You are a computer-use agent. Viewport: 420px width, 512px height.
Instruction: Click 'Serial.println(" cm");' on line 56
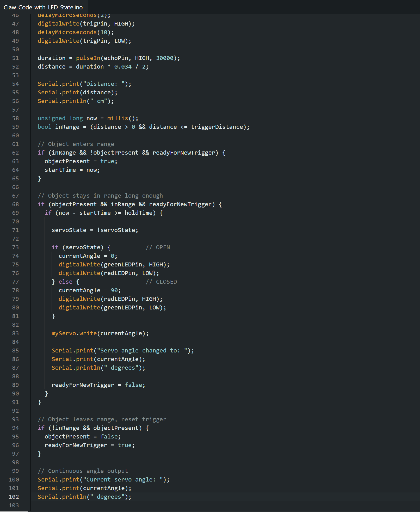[x=76, y=101]
